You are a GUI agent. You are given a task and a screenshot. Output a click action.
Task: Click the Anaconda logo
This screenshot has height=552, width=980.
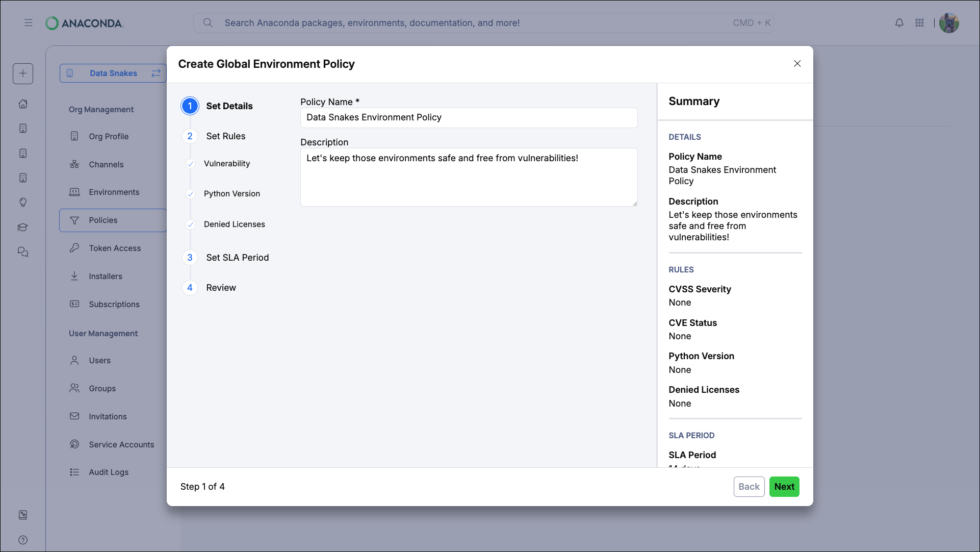(x=84, y=23)
